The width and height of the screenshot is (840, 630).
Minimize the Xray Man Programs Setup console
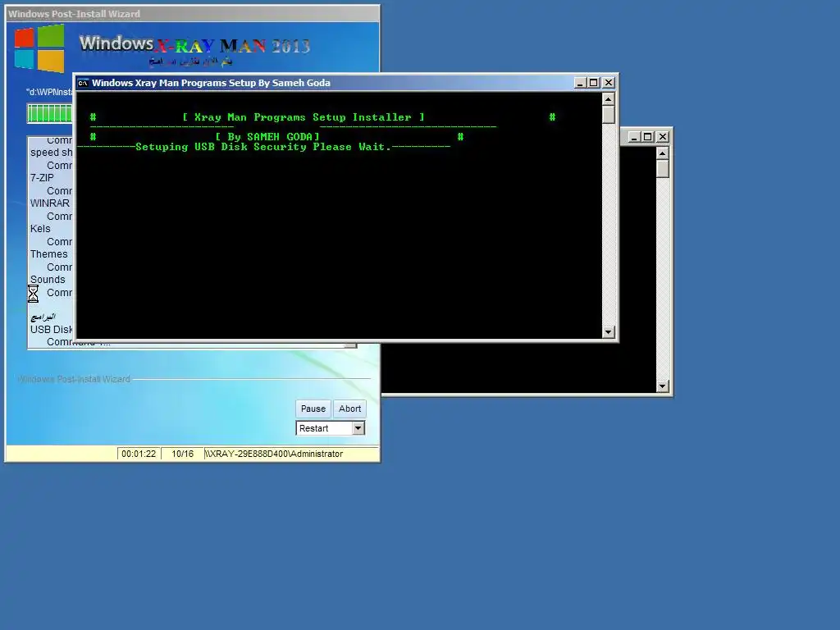tap(580, 83)
